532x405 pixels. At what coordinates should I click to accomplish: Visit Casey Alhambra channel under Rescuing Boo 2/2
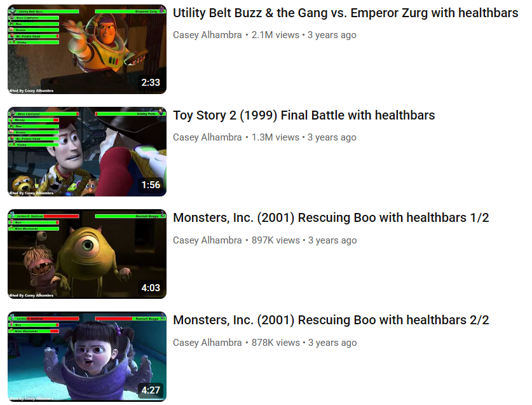tap(207, 343)
